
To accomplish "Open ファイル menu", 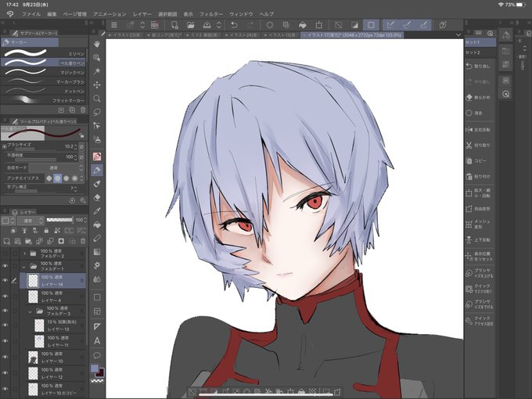I will pos(31,14).
